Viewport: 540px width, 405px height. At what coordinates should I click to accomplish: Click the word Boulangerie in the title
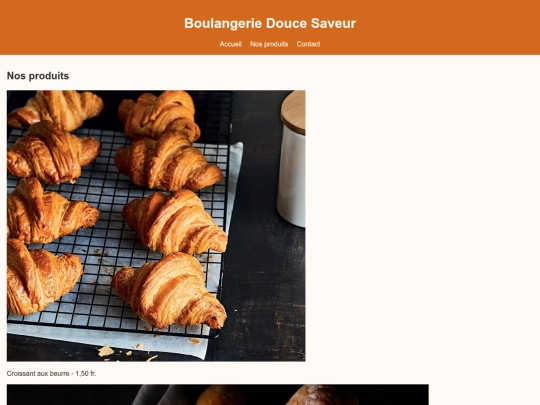[223, 23]
